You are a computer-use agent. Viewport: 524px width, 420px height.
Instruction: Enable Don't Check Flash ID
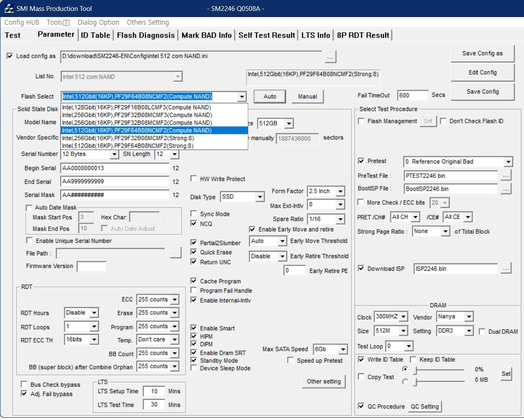pos(443,121)
